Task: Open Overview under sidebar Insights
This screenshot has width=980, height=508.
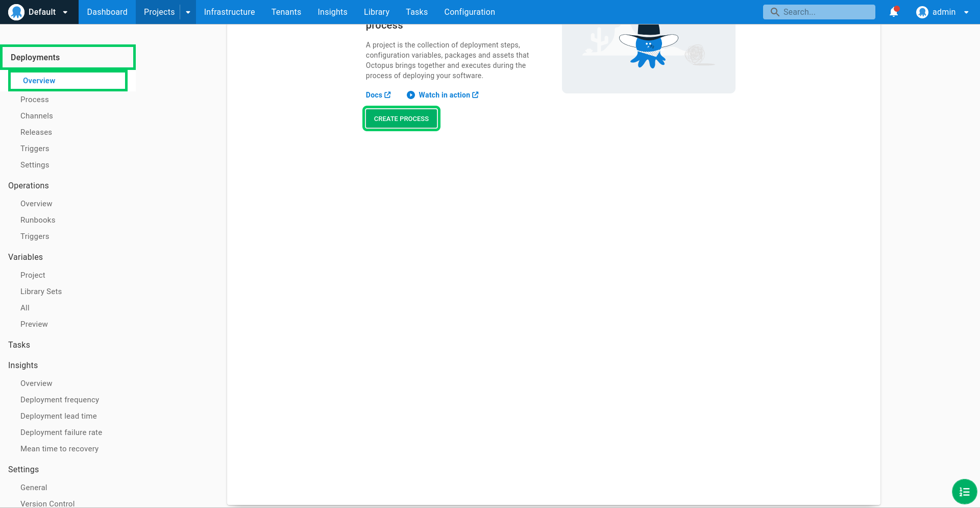Action: (x=36, y=383)
